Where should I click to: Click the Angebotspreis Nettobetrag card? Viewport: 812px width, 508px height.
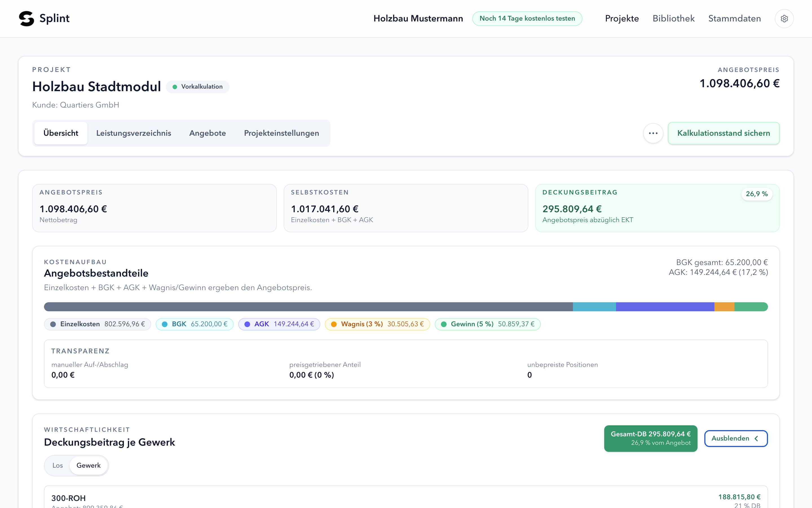[154, 208]
